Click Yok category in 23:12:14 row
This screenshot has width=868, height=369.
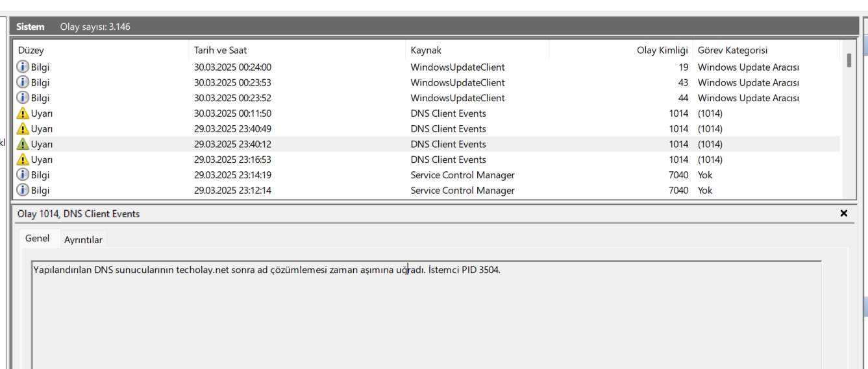705,190
